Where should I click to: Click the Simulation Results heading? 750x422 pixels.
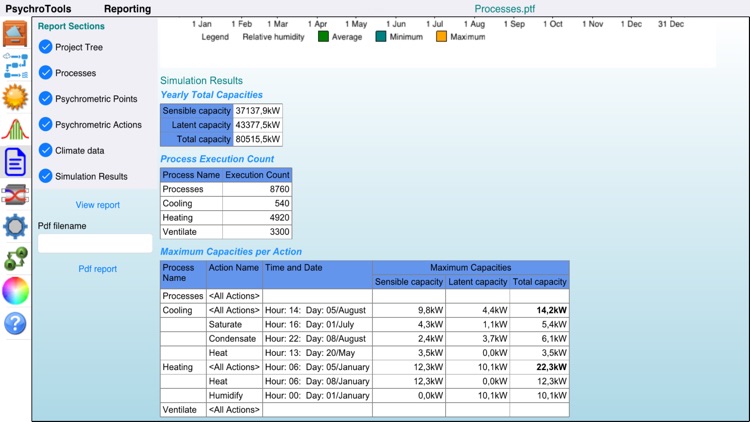click(x=201, y=80)
